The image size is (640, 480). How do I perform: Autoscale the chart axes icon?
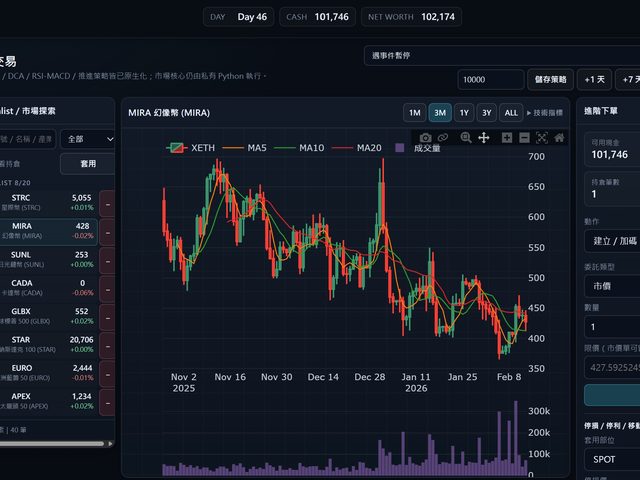point(542,138)
